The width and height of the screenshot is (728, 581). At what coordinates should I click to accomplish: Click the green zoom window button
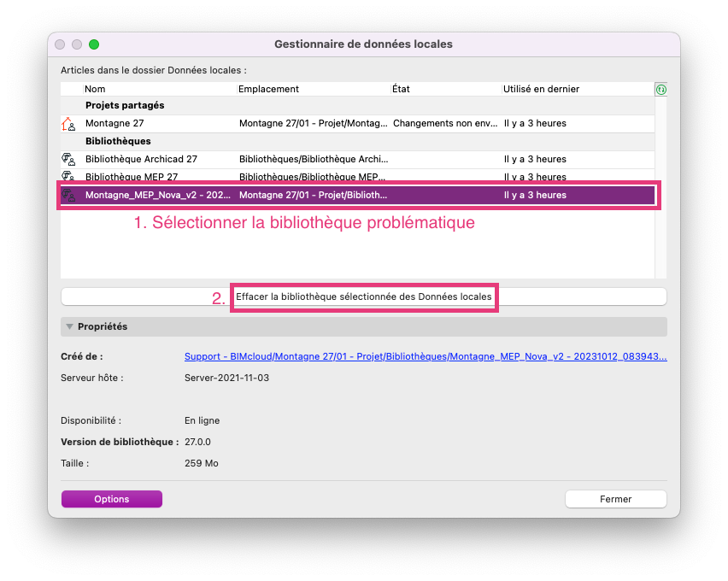coord(94,44)
